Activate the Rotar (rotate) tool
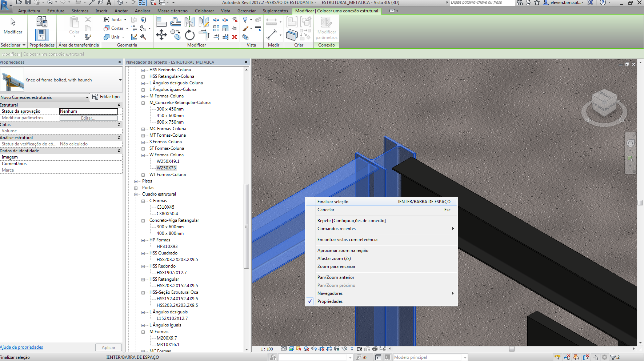Screen dimensions: 644x361 189,35
